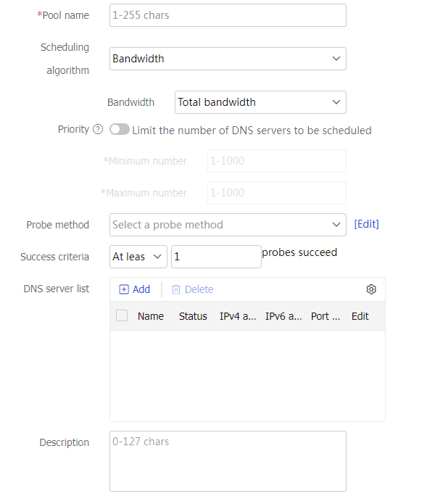The height and width of the screenshot is (504, 427).
Task: Click the Delete trash can icon
Action: (x=175, y=289)
